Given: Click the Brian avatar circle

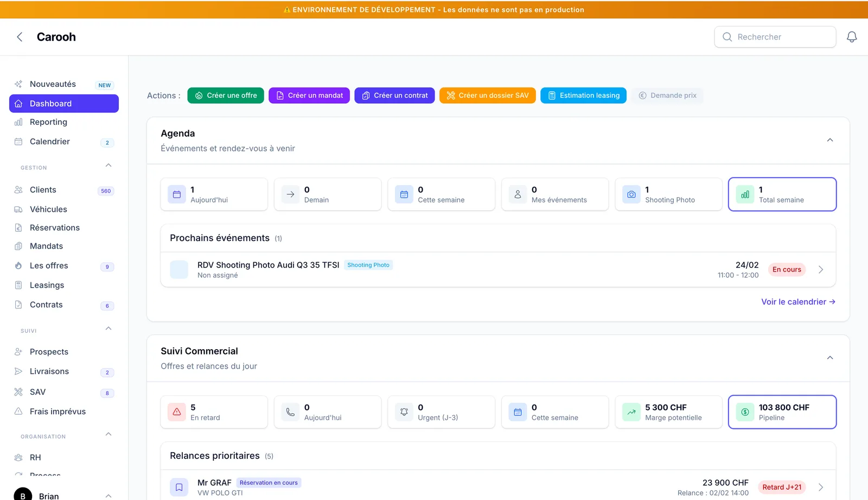Looking at the screenshot, I should [23, 494].
